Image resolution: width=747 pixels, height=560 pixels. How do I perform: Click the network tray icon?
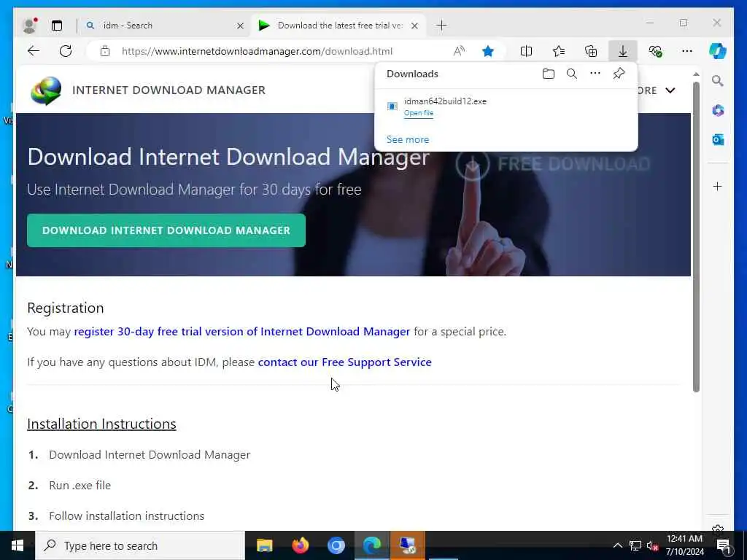pyautogui.click(x=635, y=545)
